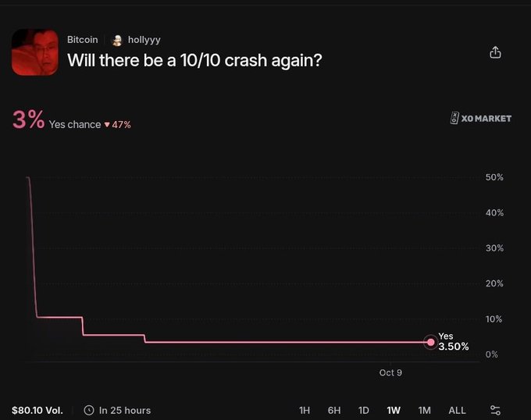This screenshot has height=420, width=531.
Task: Click the XO Market logo
Action: click(480, 118)
